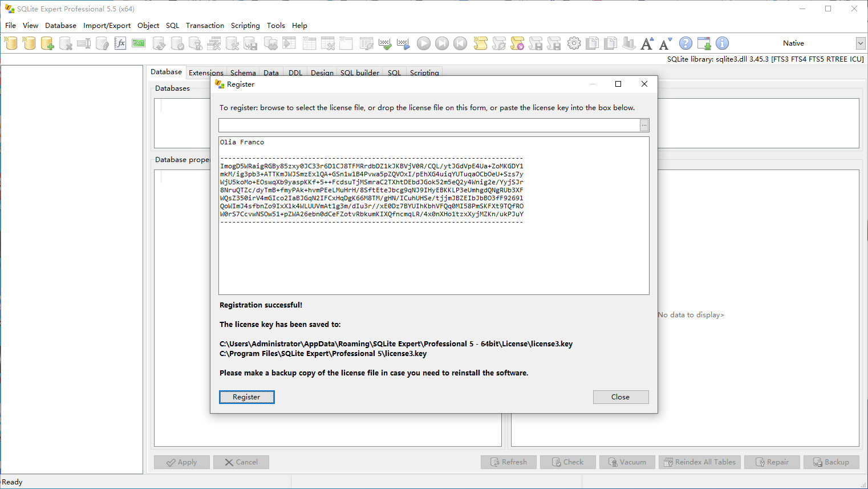
Task: Open the fx functions toolbar icon
Action: [x=120, y=43]
